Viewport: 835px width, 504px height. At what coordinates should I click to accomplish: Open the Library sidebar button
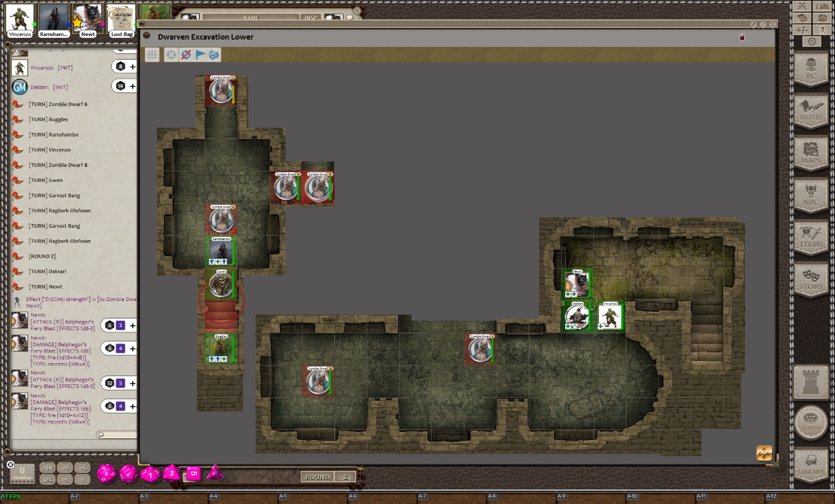[x=811, y=465]
